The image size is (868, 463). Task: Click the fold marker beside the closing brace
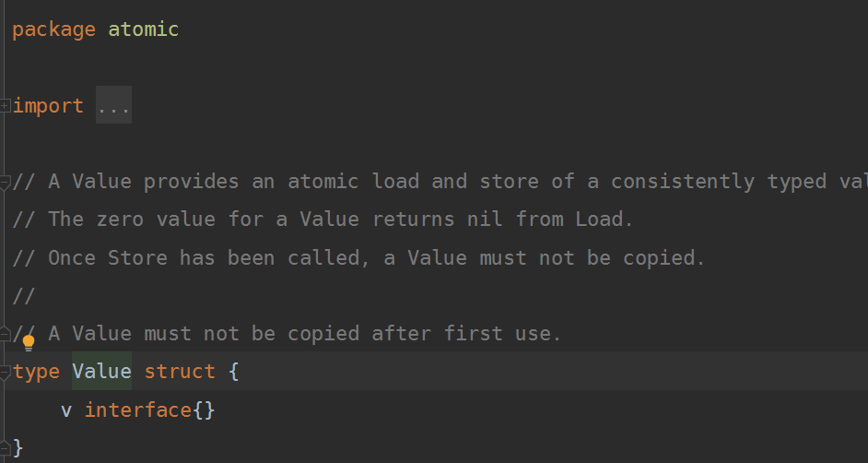pyautogui.click(x=6, y=448)
